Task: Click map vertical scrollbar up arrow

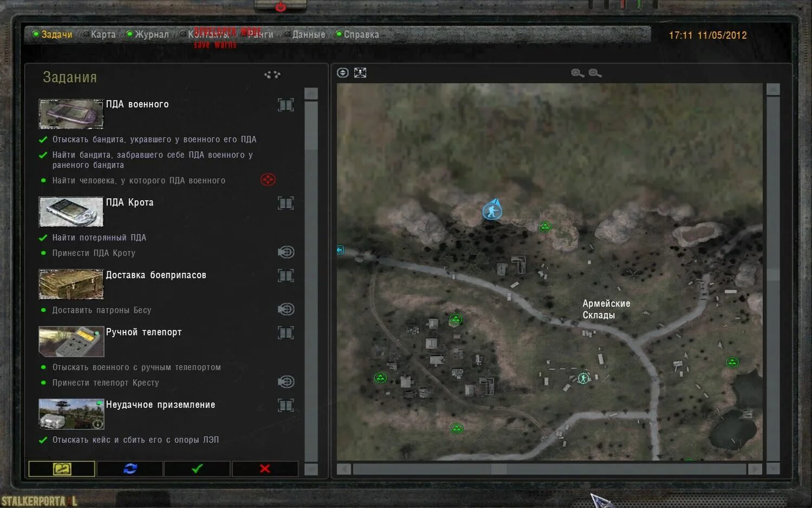Action: coord(773,89)
